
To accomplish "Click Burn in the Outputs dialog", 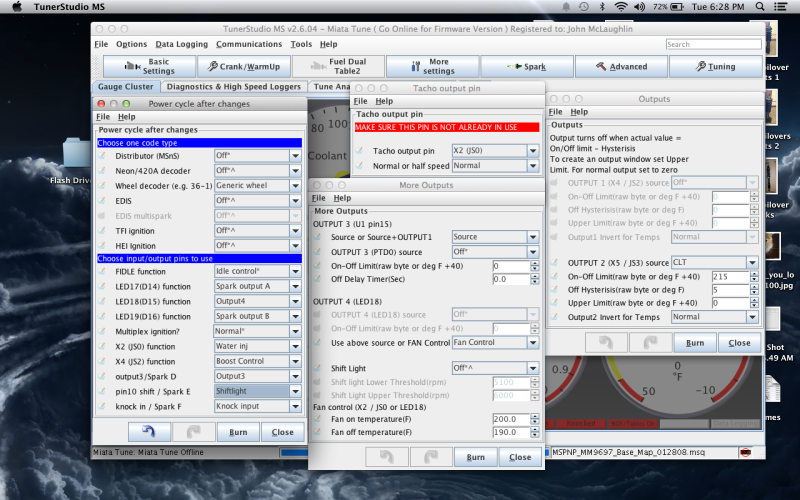I will (695, 342).
